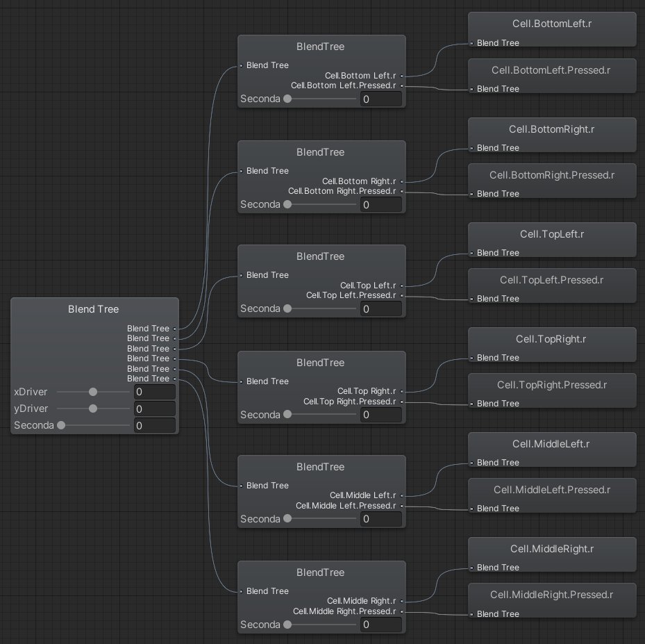Image resolution: width=645 pixels, height=644 pixels.
Task: Click Seconda value field in Bottom Left BlendTree node
Action: (x=381, y=99)
